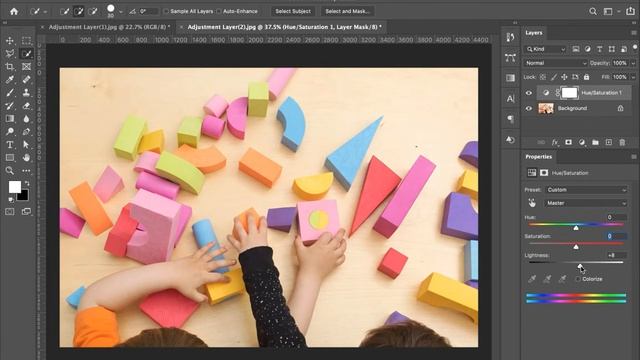
Task: Click the Layers panel tab
Action: point(534,33)
